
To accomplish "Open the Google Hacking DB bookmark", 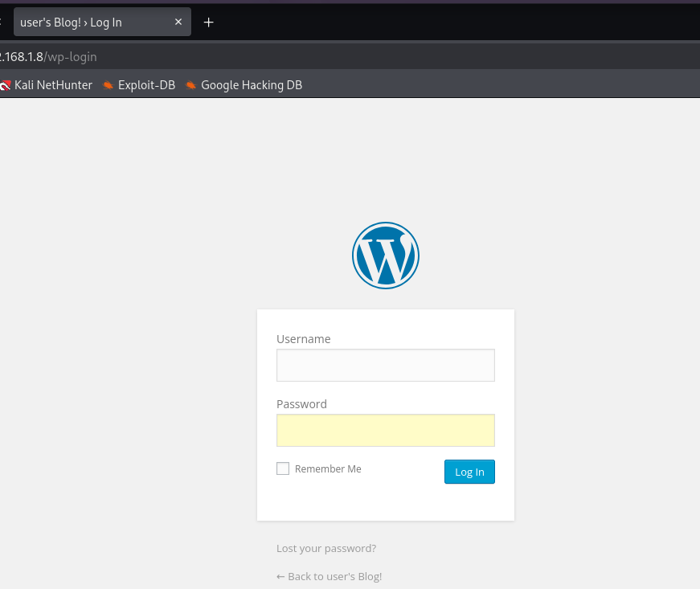I will [244, 85].
